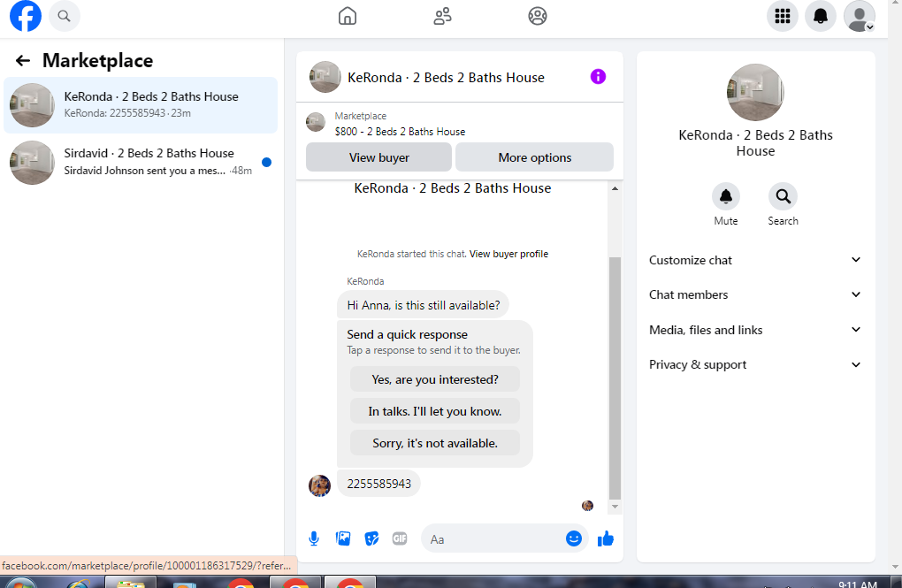Click the chat scrollbar down arrow
902x588 pixels.
coord(615,507)
